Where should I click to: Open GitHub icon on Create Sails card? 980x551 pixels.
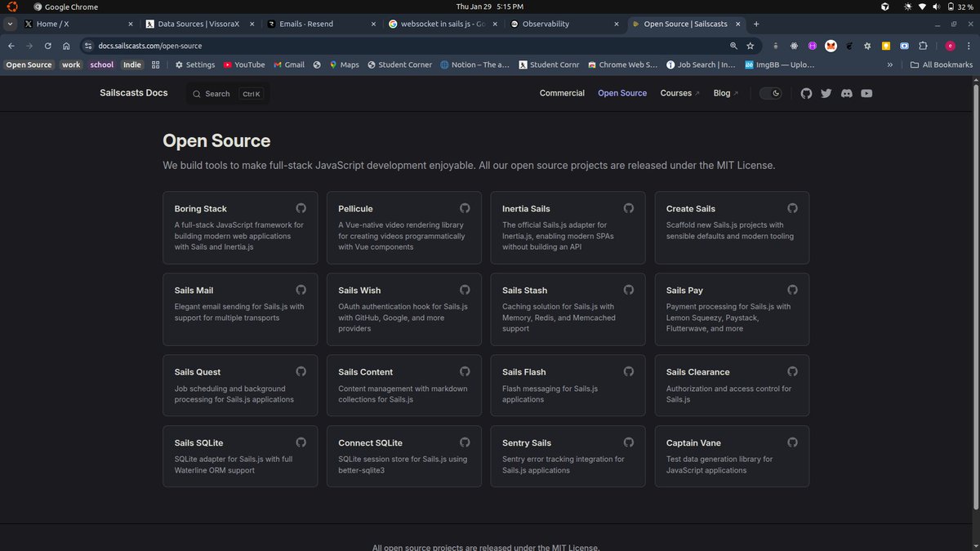[x=792, y=208]
